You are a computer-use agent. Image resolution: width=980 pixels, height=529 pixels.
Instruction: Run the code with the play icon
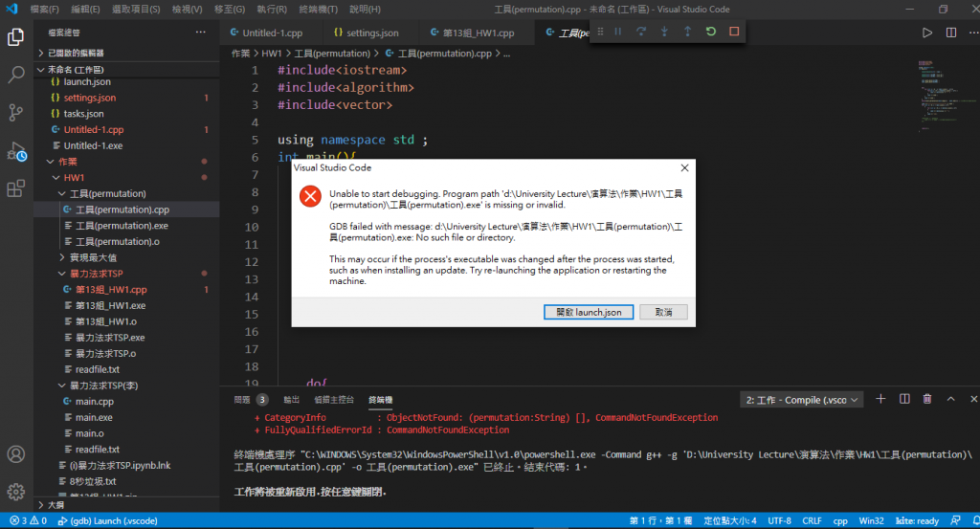[927, 33]
